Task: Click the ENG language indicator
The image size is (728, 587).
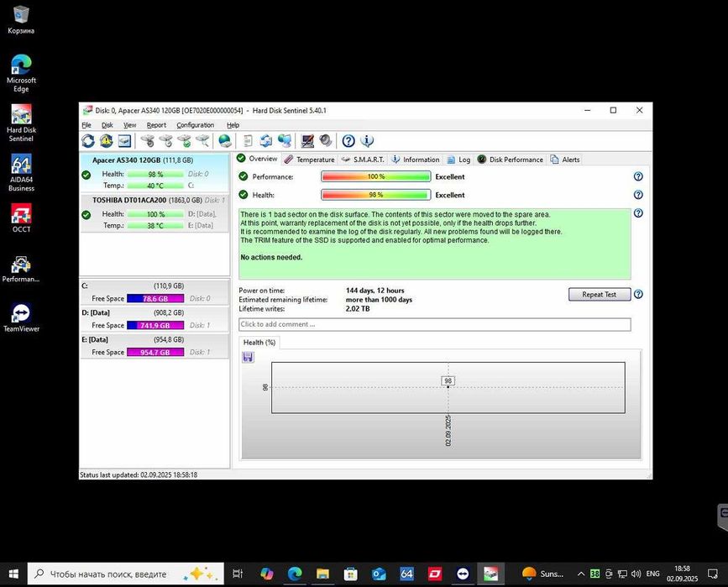Action: (x=652, y=574)
